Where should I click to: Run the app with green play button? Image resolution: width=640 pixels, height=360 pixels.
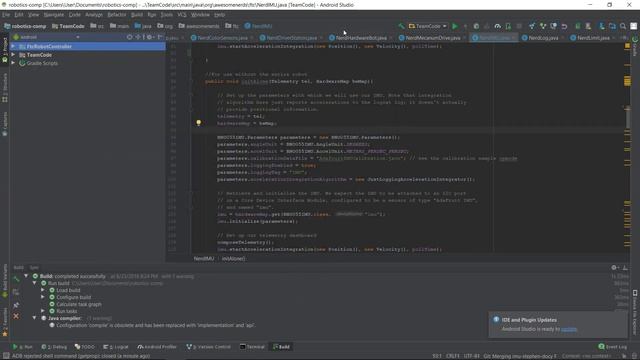point(455,26)
